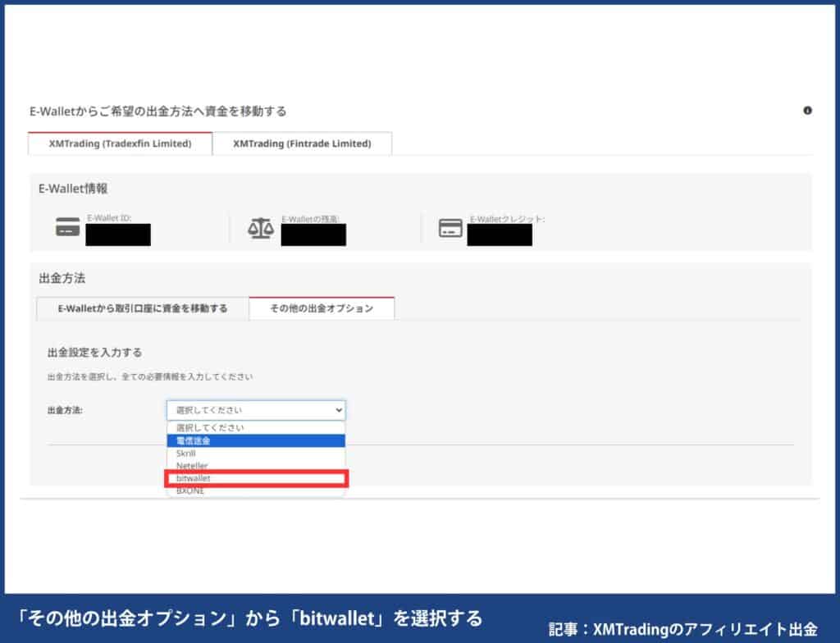This screenshot has height=643, width=840.
Task: Choose 選択してください placeholder in dropdown list
Action: pos(256,427)
